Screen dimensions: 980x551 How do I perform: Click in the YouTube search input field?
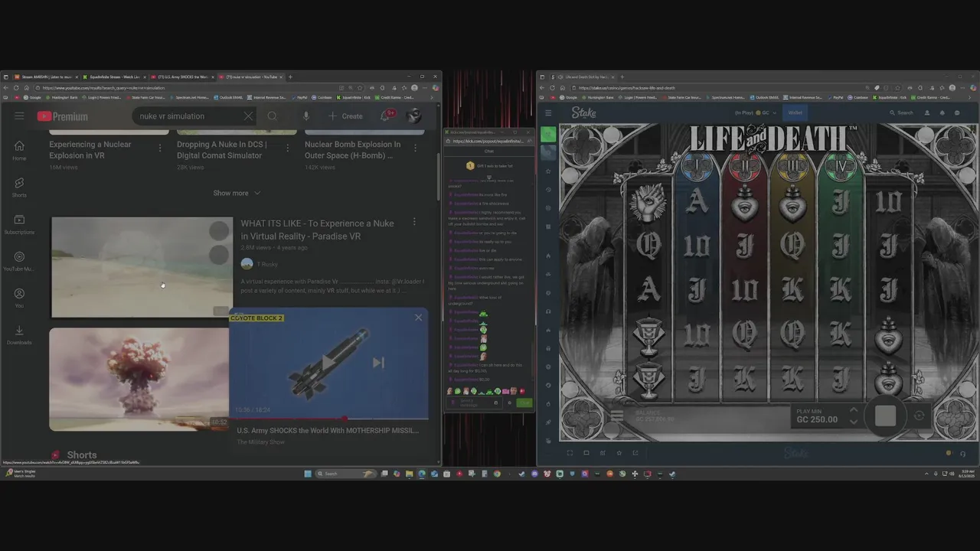(x=188, y=116)
